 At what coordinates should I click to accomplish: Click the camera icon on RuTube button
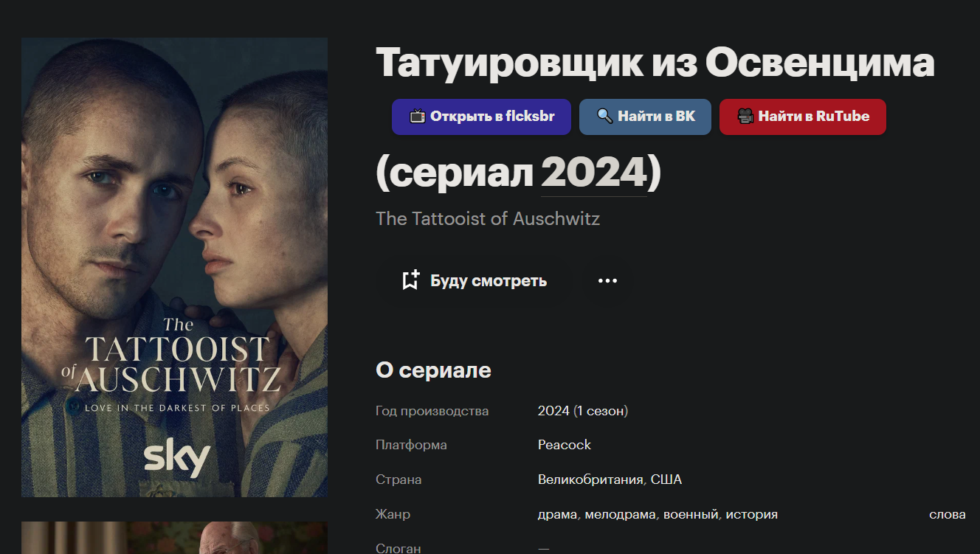745,117
